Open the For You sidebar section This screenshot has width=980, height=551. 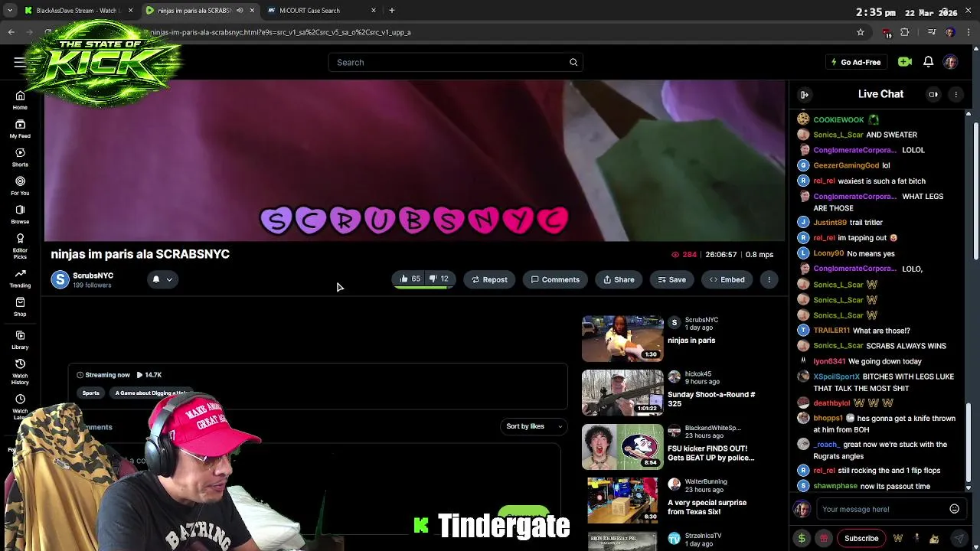[x=20, y=185]
